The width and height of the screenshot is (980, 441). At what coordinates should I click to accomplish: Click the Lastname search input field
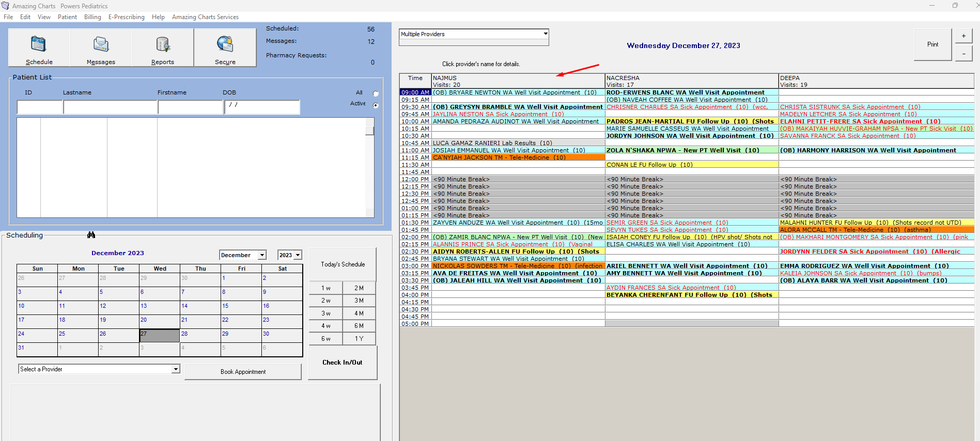coord(110,107)
